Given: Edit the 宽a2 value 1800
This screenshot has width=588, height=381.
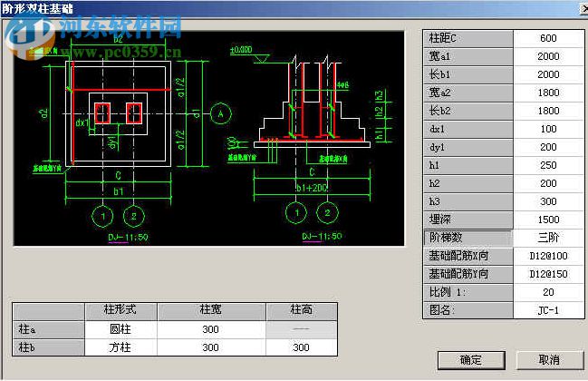Looking at the screenshot, I should 548,93.
